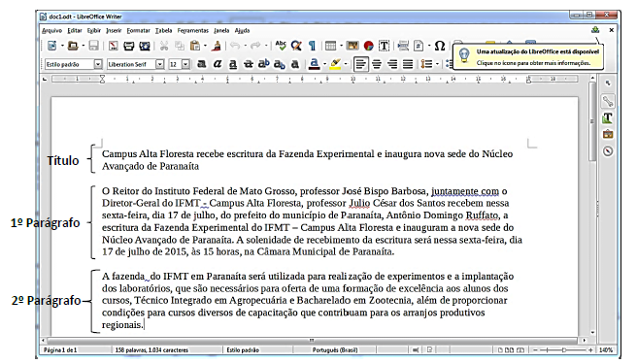Open font size 12 dropdown
637x364 pixels.
185,64
